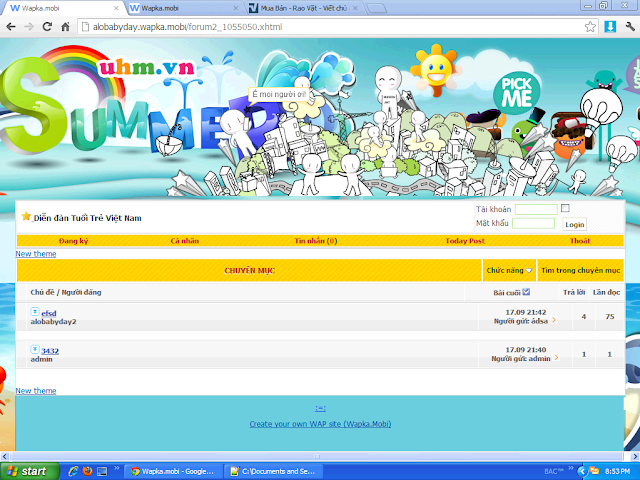Tick the checkbox next to Tài khoản field
This screenshot has width=640, height=480.
click(565, 208)
